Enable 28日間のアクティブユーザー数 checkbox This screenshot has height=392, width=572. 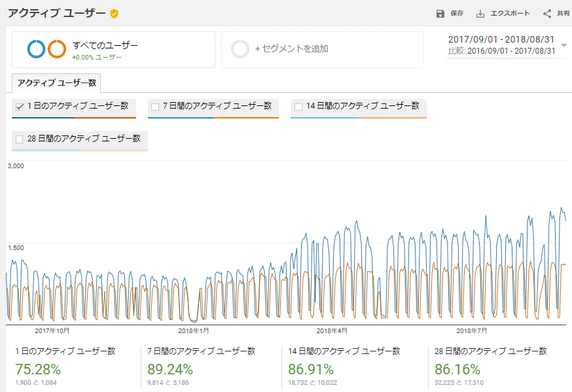[20, 139]
